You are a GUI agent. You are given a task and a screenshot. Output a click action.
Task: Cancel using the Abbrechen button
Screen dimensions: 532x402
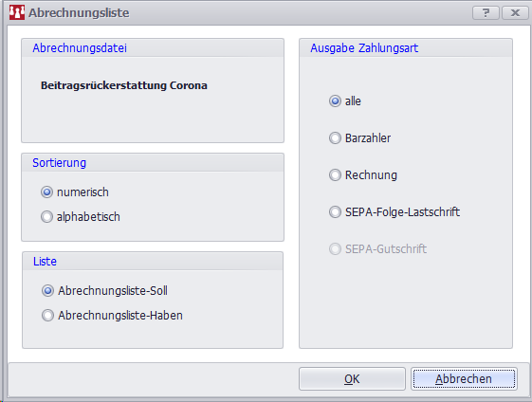coord(464,378)
